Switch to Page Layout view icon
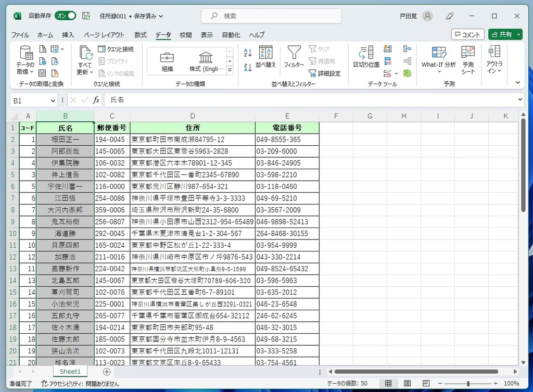 tap(407, 384)
